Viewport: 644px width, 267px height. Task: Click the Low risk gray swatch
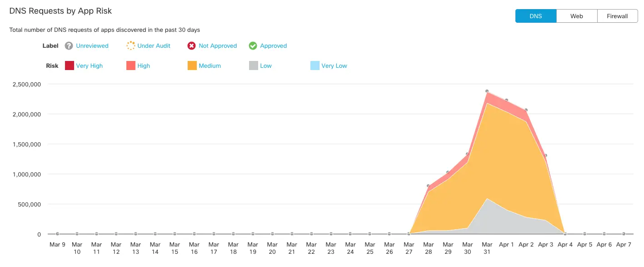[x=253, y=65]
